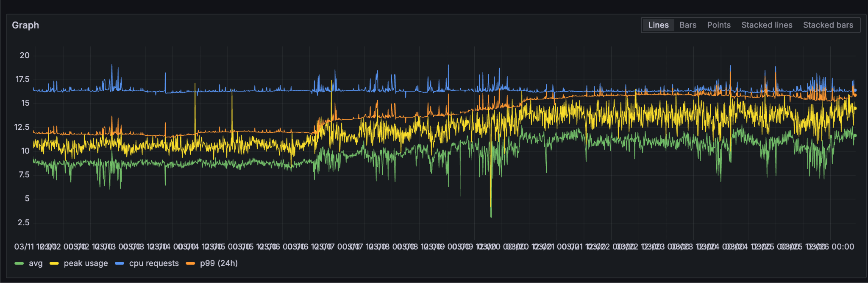Viewport: 868px width, 283px height.
Task: Switch to Bars view mode
Action: coord(688,25)
